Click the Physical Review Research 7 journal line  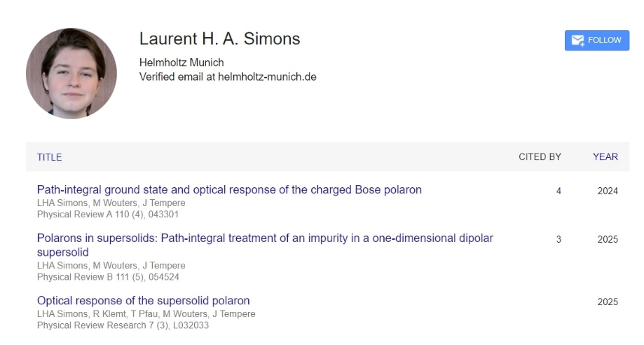(x=123, y=325)
